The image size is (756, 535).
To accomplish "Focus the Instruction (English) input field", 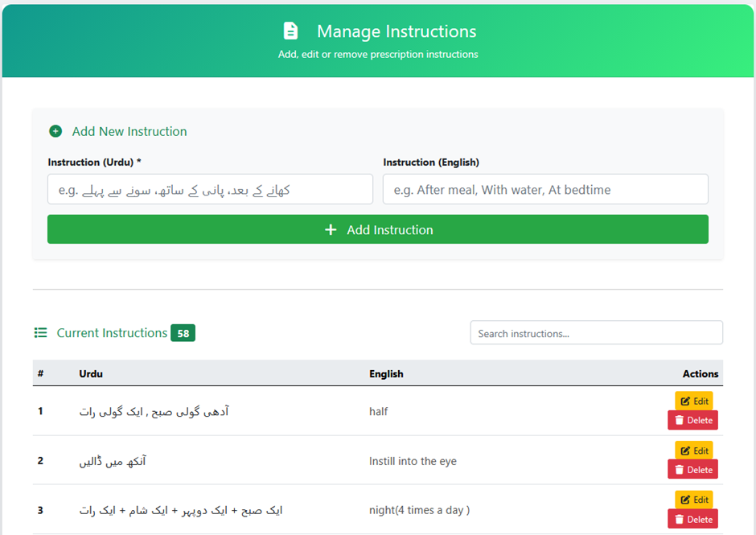I will click(545, 189).
